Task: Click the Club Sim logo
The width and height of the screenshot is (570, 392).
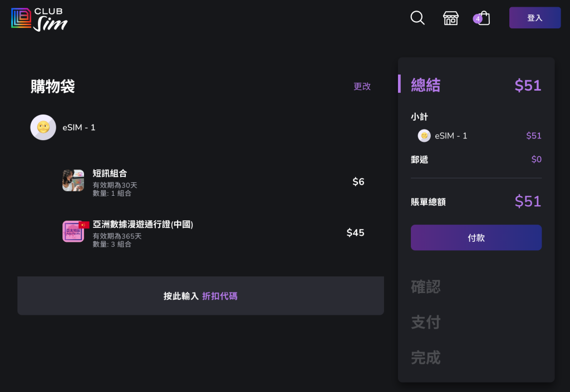Action: [x=40, y=19]
